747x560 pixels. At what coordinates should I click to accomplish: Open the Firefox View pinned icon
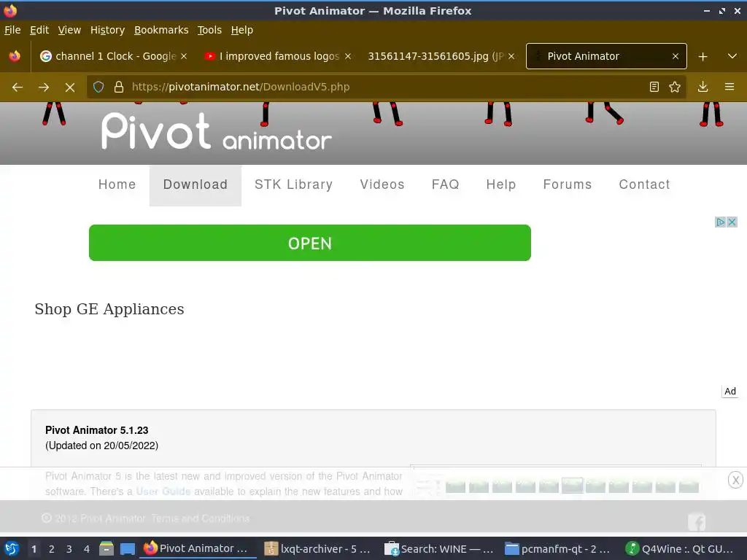pyautogui.click(x=15, y=56)
